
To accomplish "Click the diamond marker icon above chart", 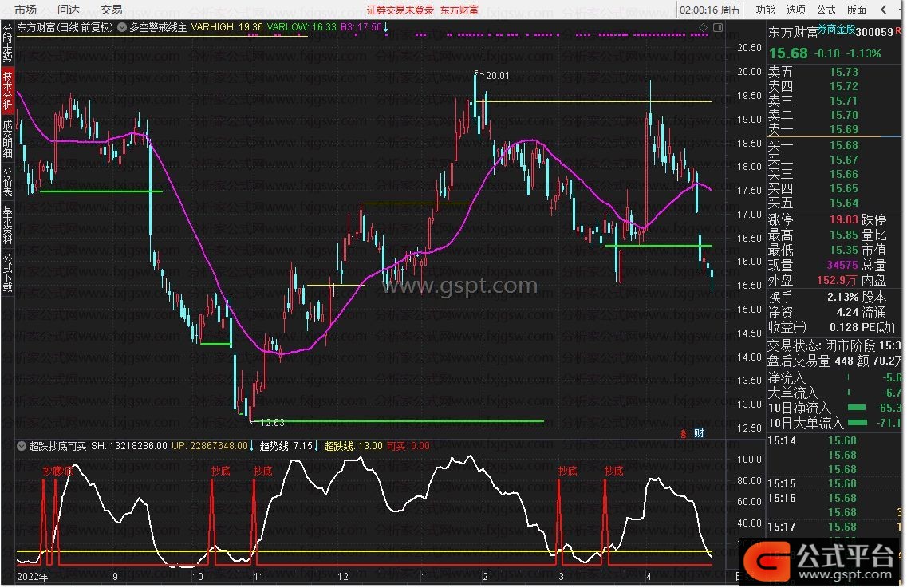I will [703, 27].
